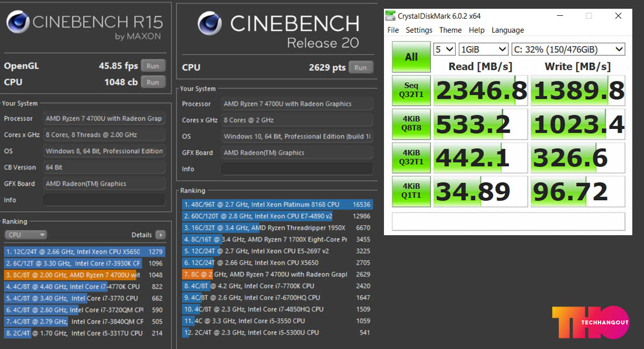The height and width of the screenshot is (349, 644).
Task: Select the highlighted Ryzen 7 4700U R15 ranking row
Action: coord(85,275)
